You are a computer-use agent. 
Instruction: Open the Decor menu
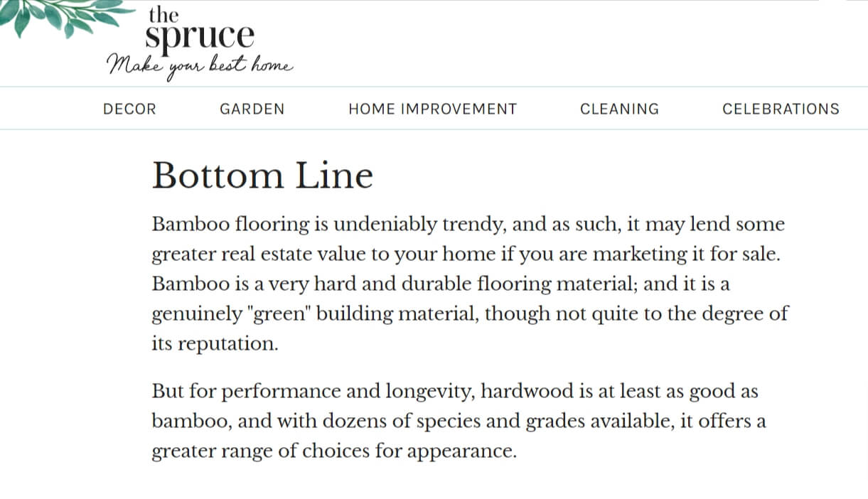[x=129, y=109]
